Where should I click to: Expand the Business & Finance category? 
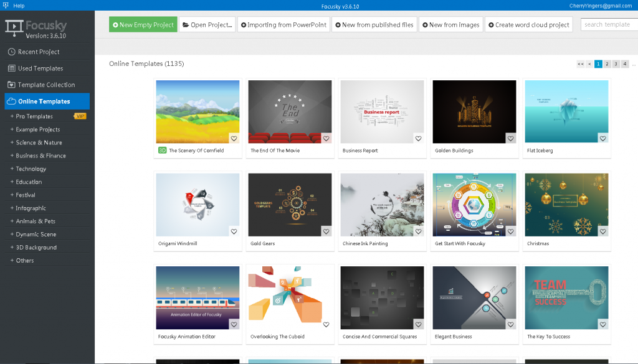click(x=40, y=156)
